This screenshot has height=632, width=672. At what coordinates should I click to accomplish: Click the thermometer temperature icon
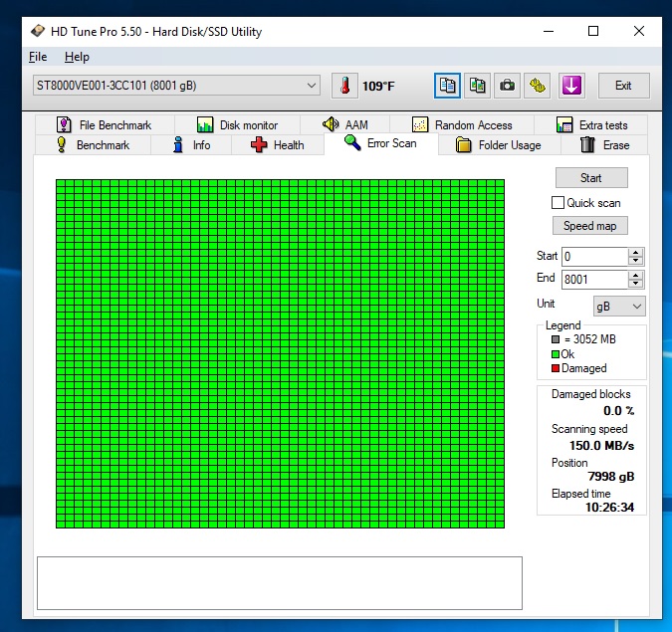(344, 86)
